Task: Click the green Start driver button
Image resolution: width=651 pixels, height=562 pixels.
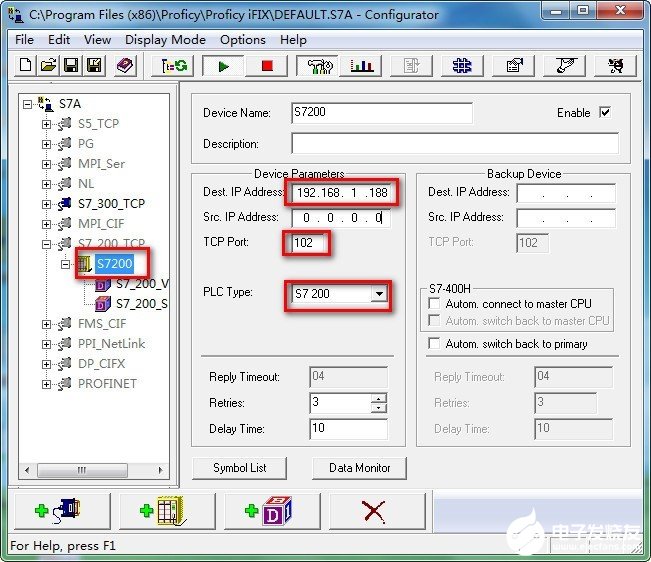Action: tap(222, 66)
